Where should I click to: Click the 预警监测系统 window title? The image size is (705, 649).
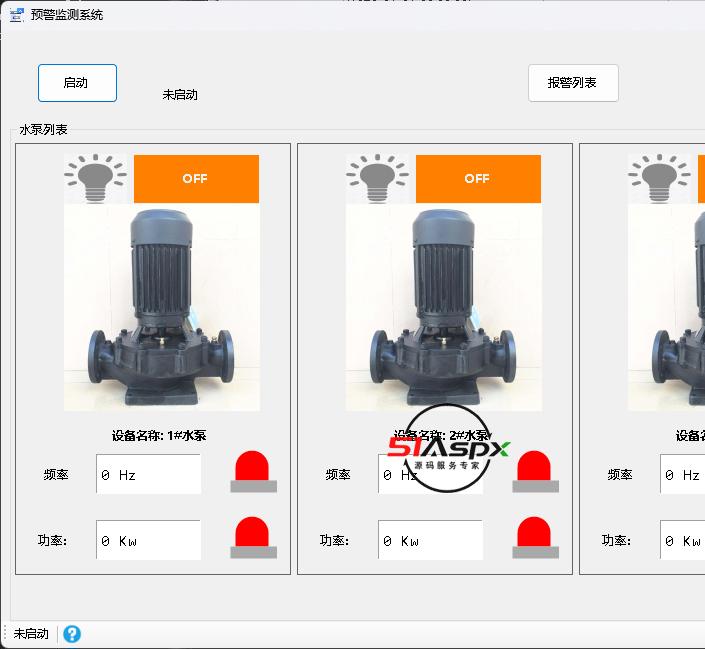[67, 15]
